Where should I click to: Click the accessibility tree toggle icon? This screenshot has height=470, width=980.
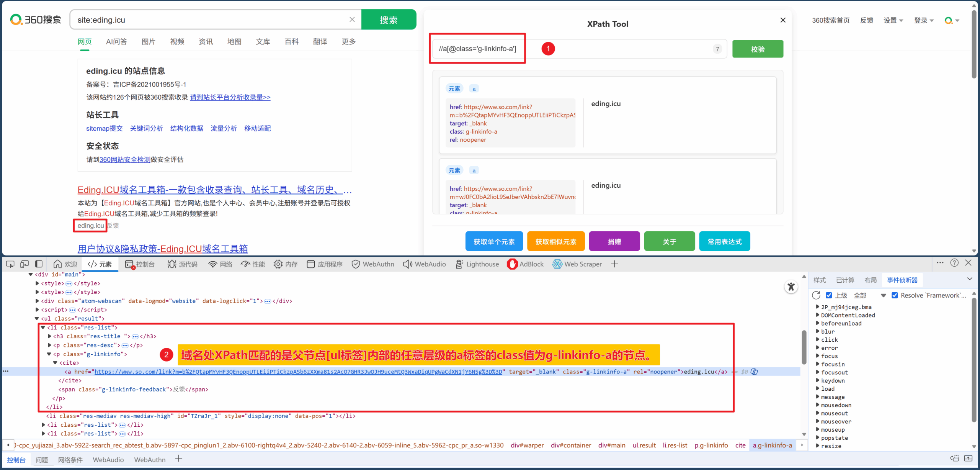point(791,287)
